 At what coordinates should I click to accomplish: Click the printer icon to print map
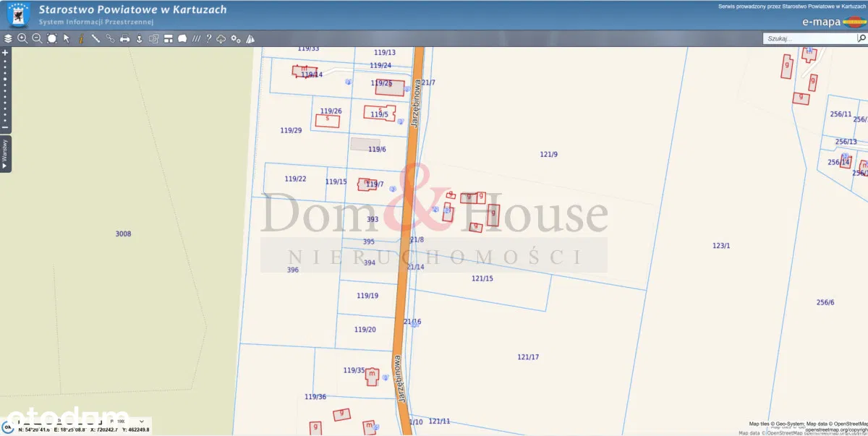124,38
